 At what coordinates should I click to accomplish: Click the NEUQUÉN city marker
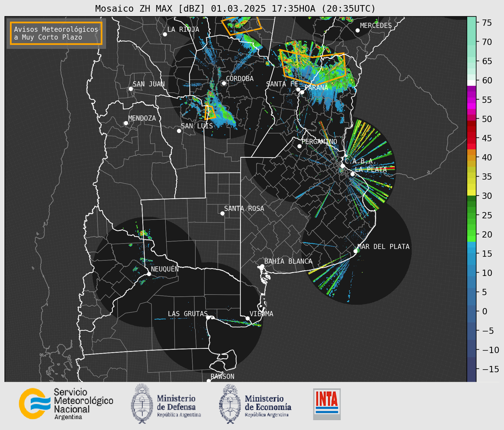click(149, 274)
